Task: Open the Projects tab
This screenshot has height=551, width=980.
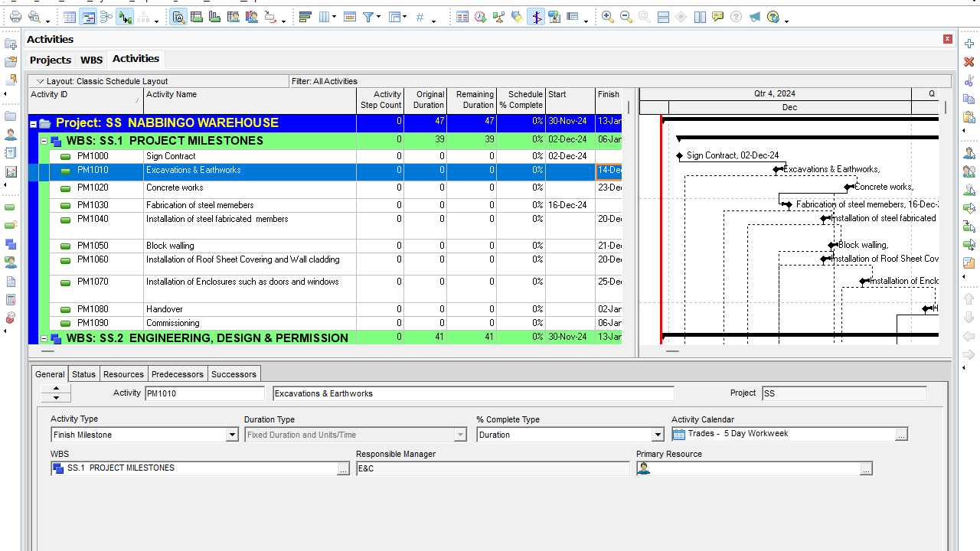Action: [50, 59]
